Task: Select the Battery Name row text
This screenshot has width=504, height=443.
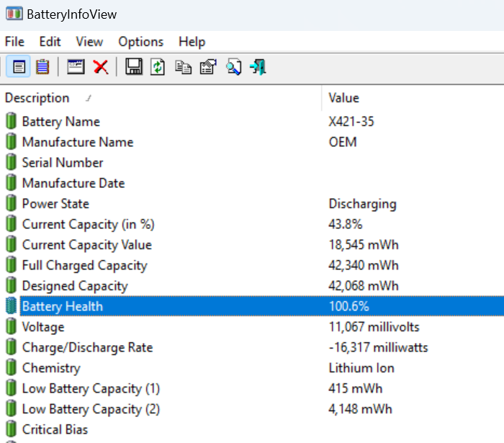Action: pos(61,122)
